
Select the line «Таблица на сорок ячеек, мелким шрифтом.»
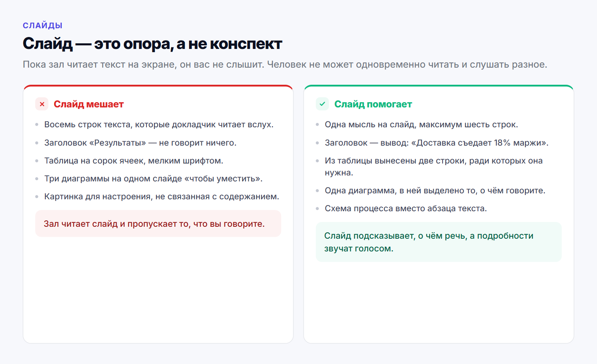pos(134,161)
